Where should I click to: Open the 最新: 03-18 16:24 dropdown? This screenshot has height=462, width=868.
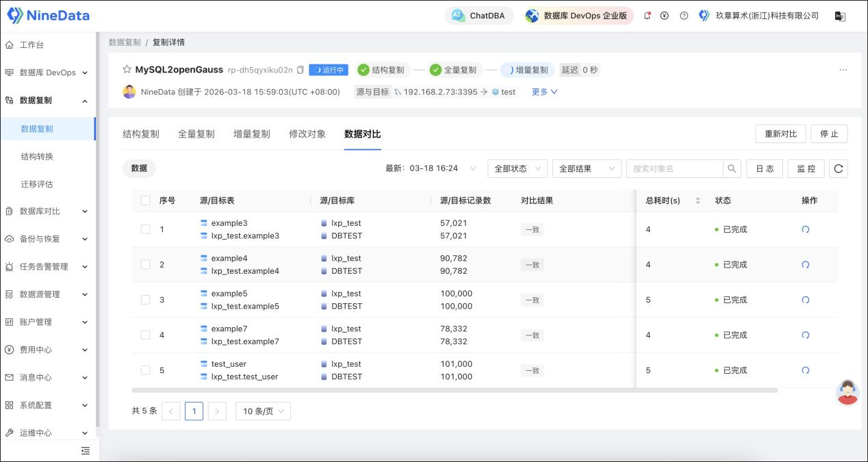click(432, 168)
